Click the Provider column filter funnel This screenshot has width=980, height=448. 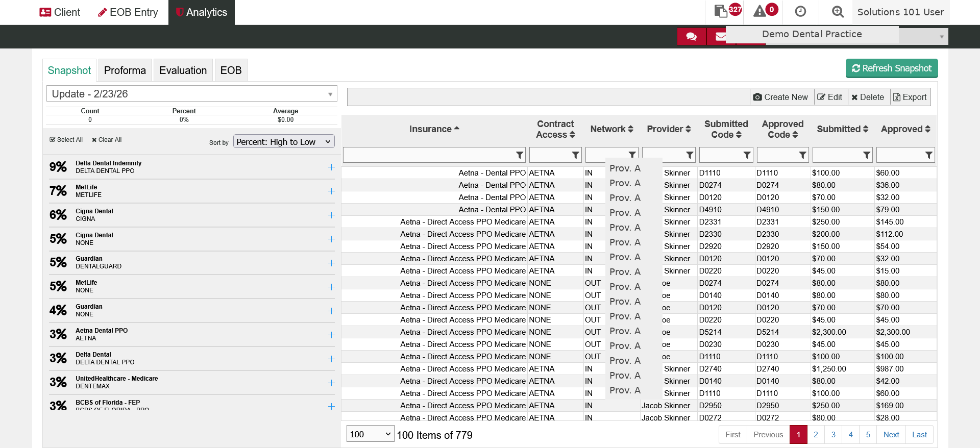click(690, 155)
